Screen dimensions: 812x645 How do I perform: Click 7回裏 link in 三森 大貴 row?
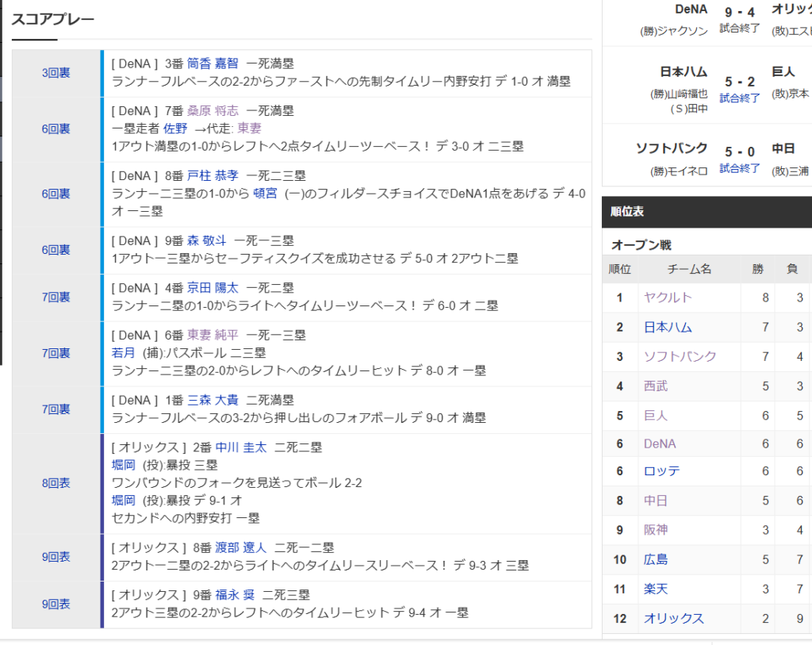56,409
